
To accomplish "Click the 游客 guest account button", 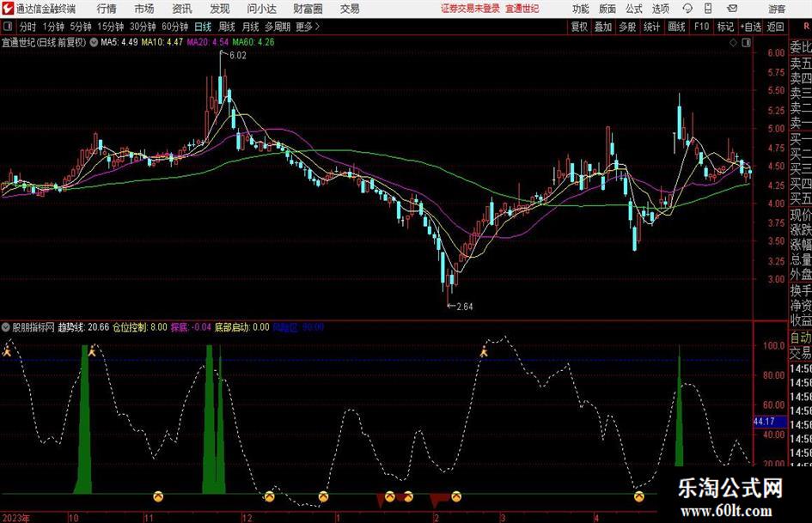I will tap(777, 9).
